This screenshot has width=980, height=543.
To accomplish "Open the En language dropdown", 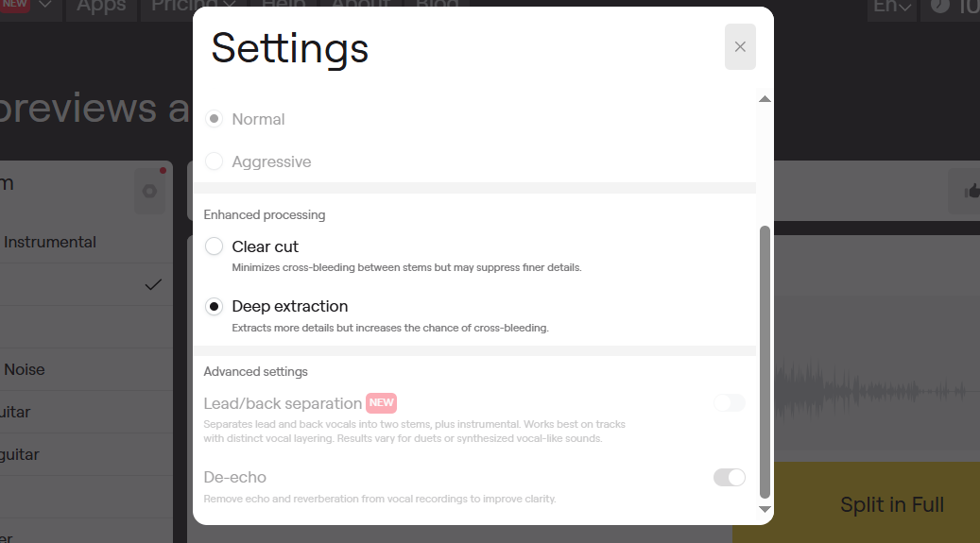I will point(892,7).
